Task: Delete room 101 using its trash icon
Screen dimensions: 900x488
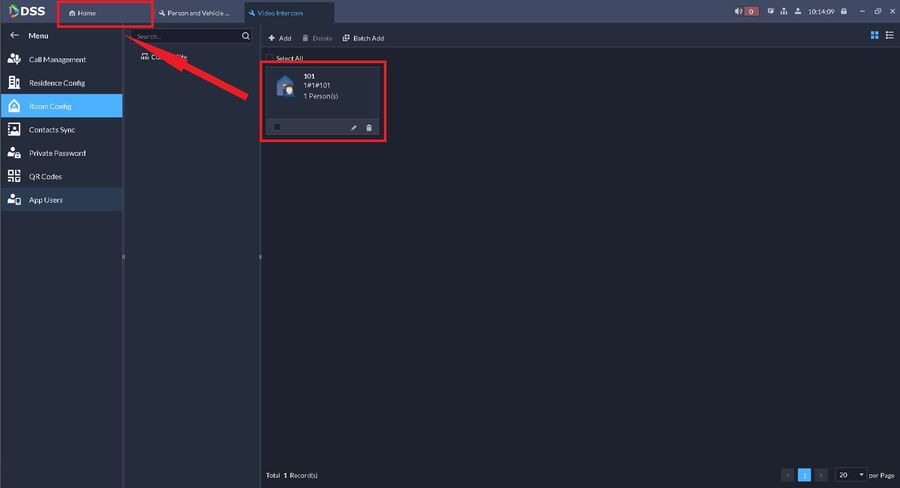Action: click(x=369, y=127)
